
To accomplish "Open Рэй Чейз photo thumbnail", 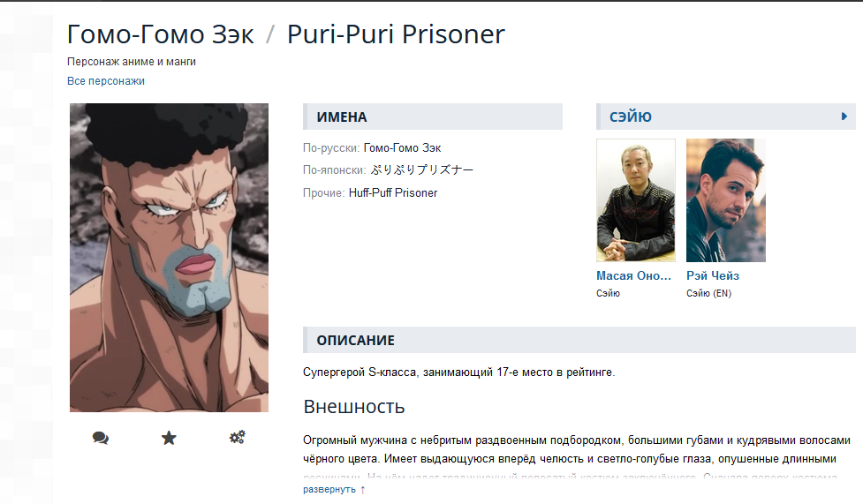I will [x=726, y=200].
